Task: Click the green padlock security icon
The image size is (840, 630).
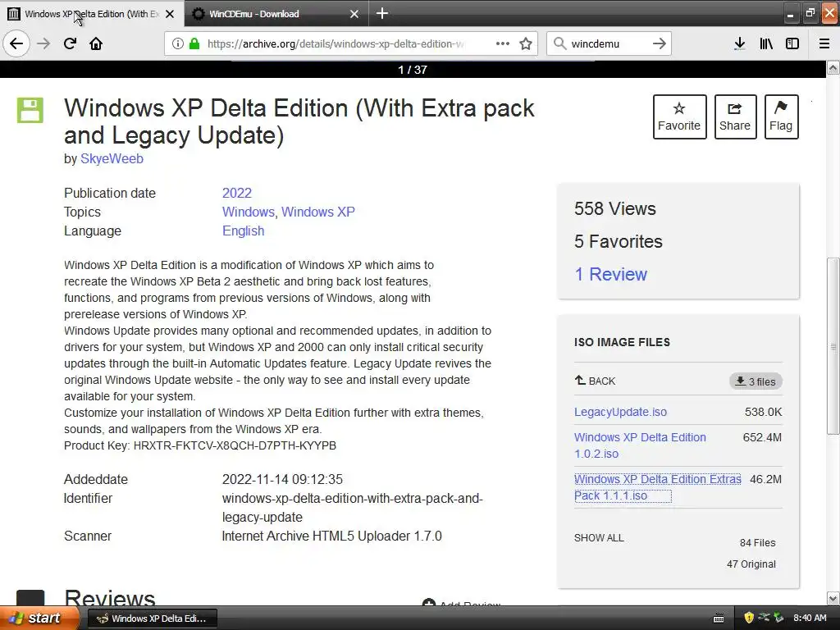Action: [194, 43]
